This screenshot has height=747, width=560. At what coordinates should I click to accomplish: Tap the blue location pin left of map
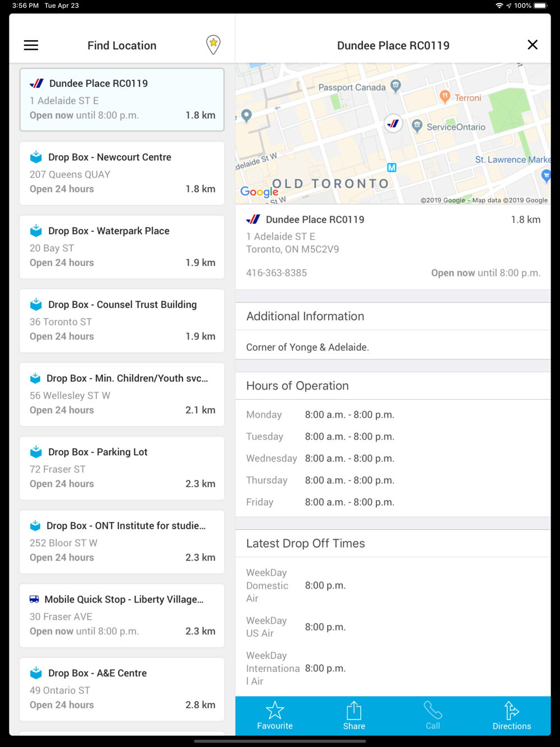(x=246, y=116)
